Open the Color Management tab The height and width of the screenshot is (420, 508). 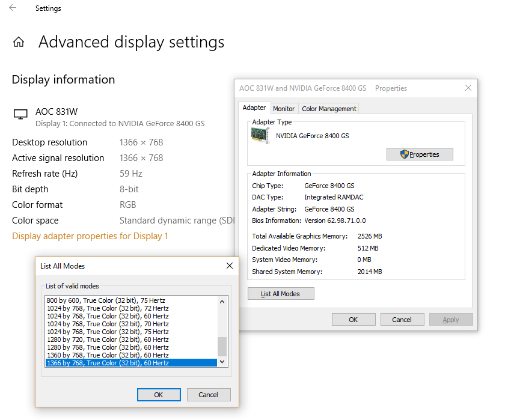[329, 109]
